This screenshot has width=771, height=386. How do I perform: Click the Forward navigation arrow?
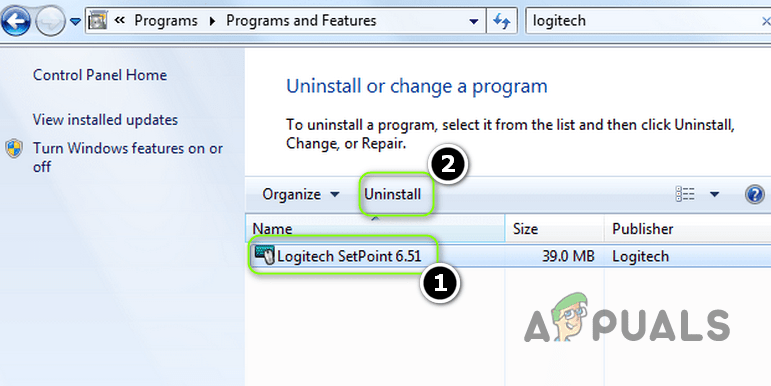tap(50, 22)
